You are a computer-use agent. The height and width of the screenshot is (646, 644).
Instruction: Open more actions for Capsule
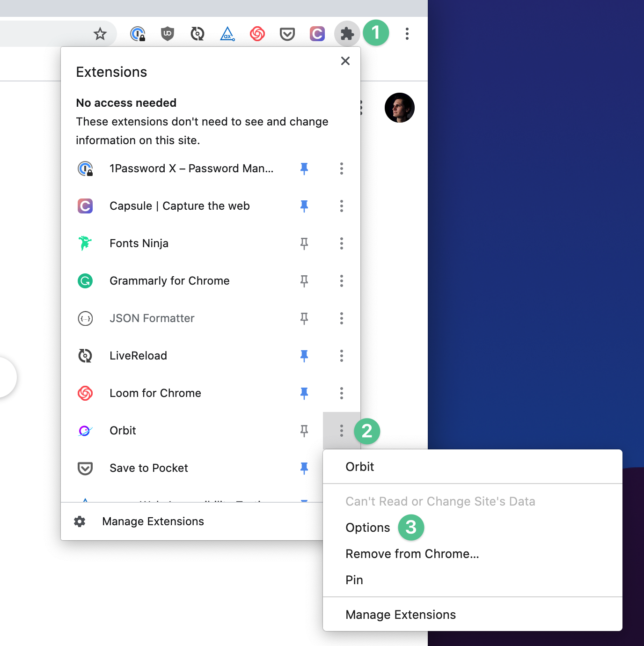click(x=342, y=206)
